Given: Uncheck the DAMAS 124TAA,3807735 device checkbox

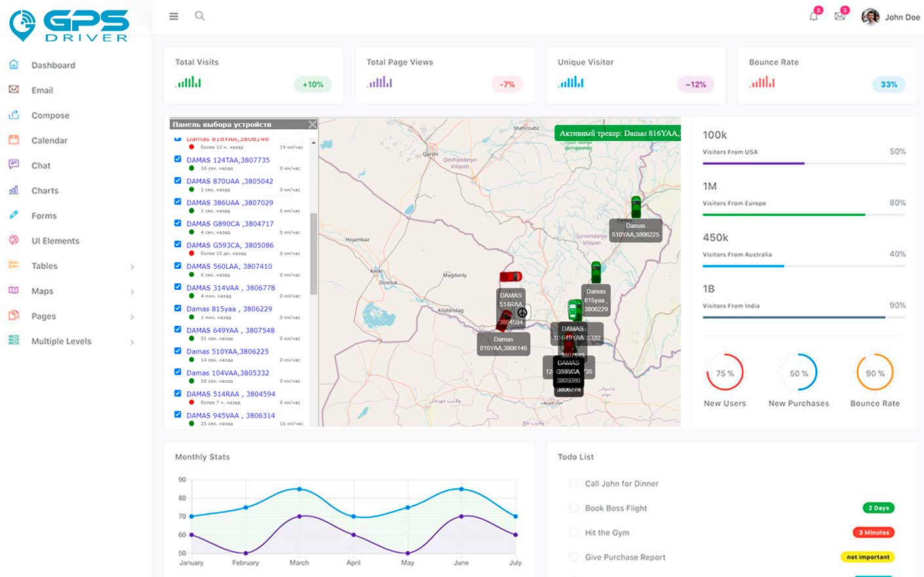Looking at the screenshot, I should point(178,159).
